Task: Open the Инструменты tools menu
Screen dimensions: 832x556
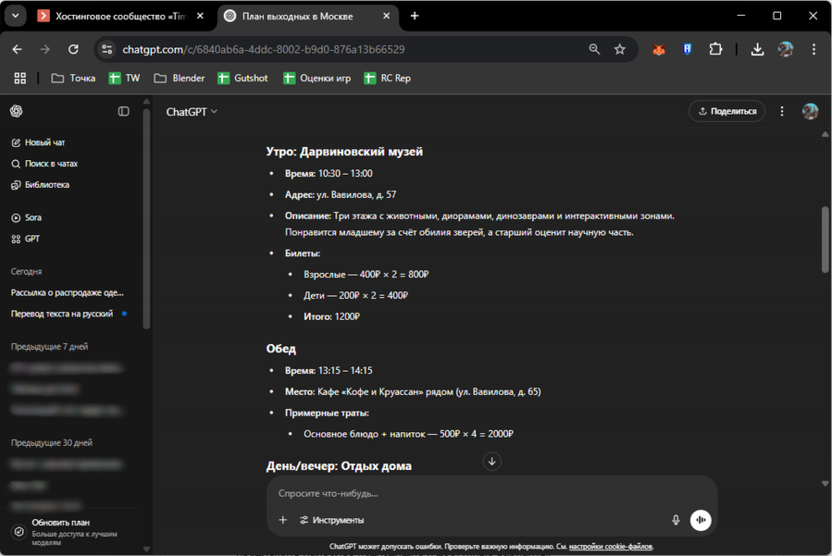Action: [332, 520]
